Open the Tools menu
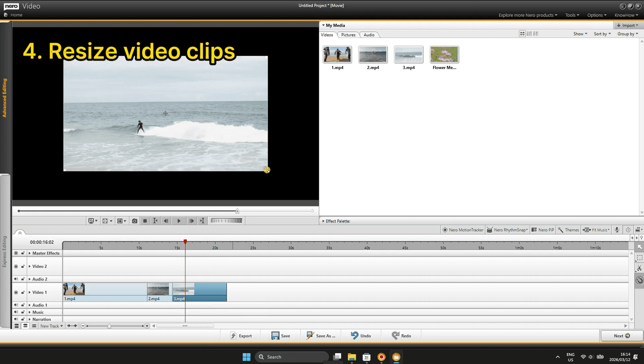 click(x=572, y=15)
